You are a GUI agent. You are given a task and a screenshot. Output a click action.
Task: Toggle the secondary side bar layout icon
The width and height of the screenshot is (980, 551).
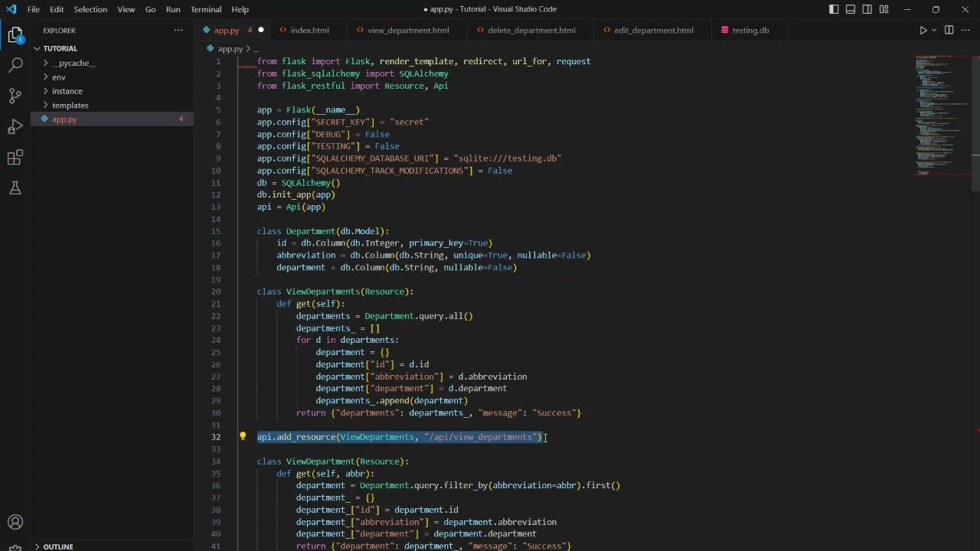point(867,9)
